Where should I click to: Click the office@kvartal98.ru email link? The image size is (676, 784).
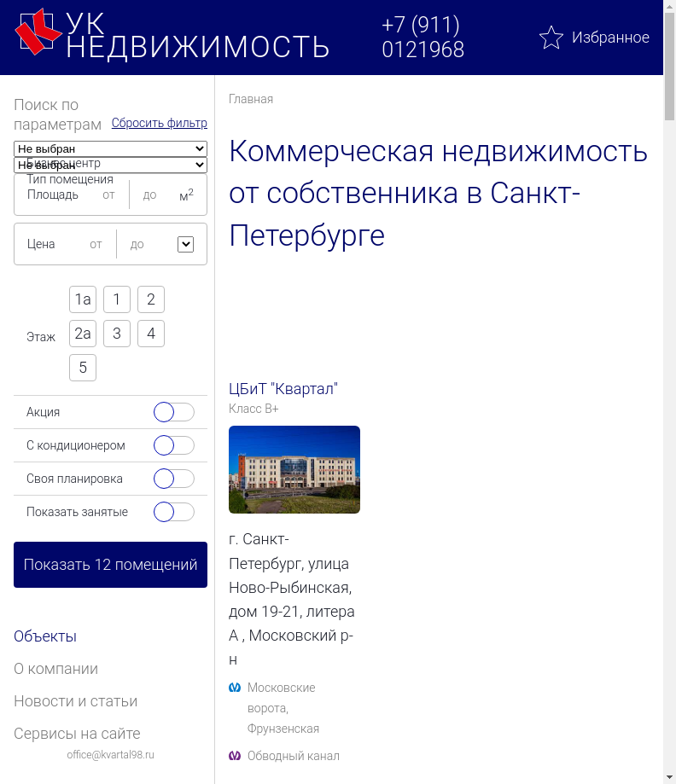point(110,754)
